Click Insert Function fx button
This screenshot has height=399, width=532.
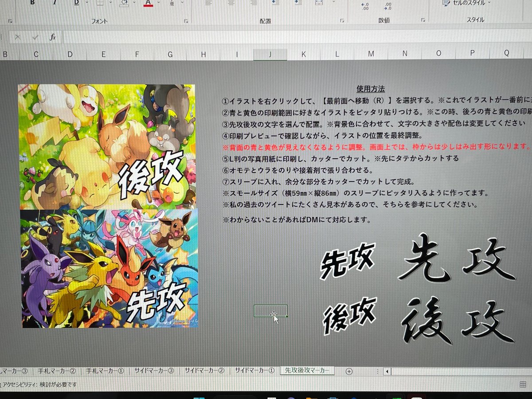click(53, 37)
